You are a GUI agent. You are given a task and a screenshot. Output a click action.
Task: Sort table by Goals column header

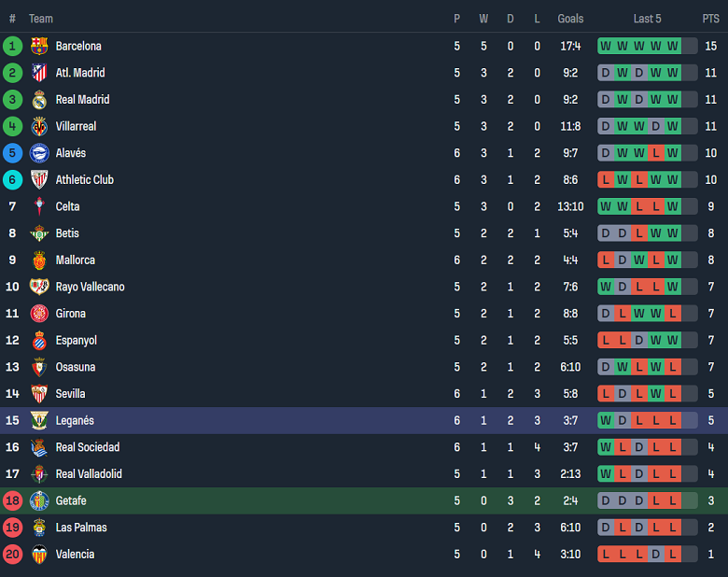click(x=570, y=19)
